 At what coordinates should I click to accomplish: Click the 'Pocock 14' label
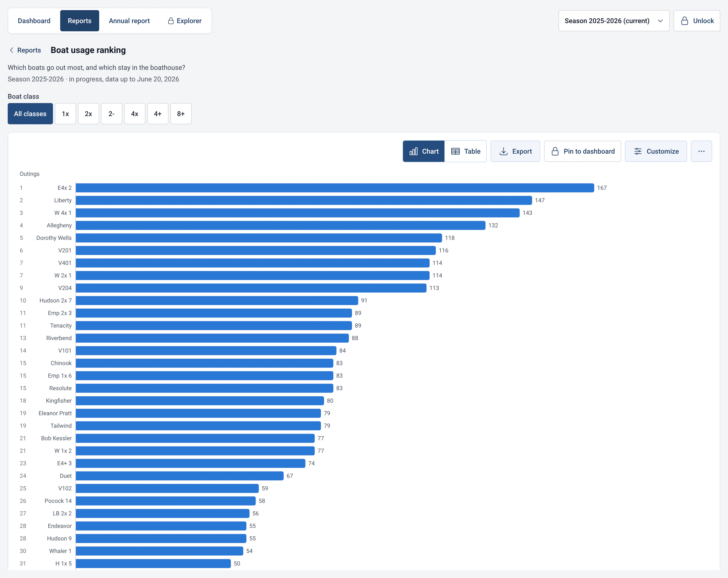click(58, 501)
